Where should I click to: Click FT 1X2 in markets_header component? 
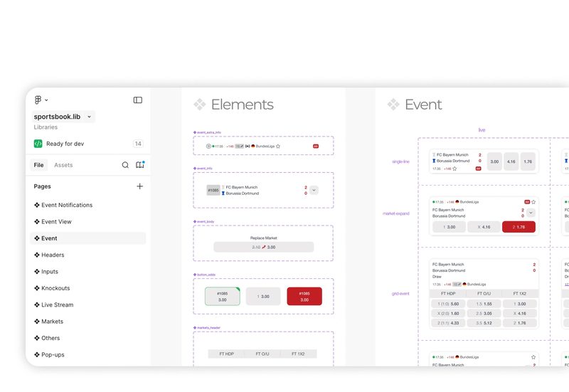(x=298, y=354)
